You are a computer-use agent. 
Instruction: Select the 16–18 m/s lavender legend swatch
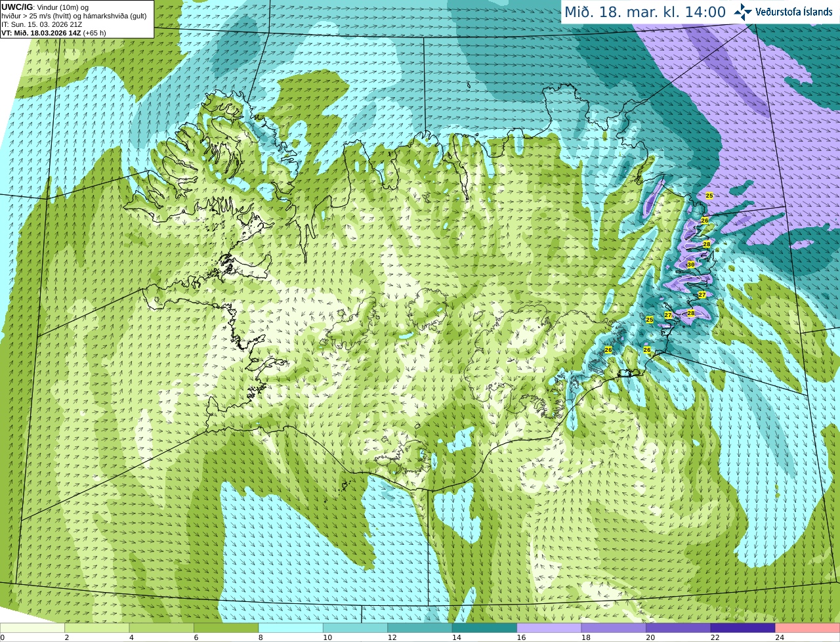pyautogui.click(x=549, y=628)
